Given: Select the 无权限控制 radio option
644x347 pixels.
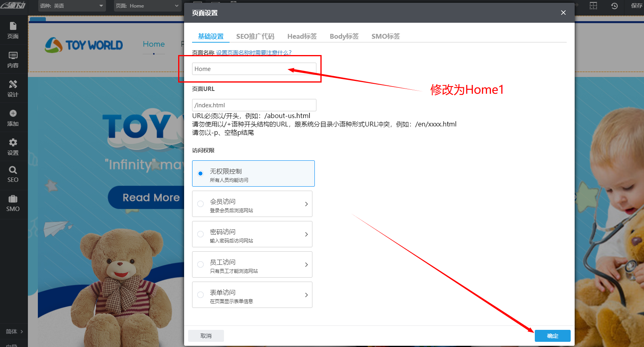Looking at the screenshot, I should [x=200, y=173].
